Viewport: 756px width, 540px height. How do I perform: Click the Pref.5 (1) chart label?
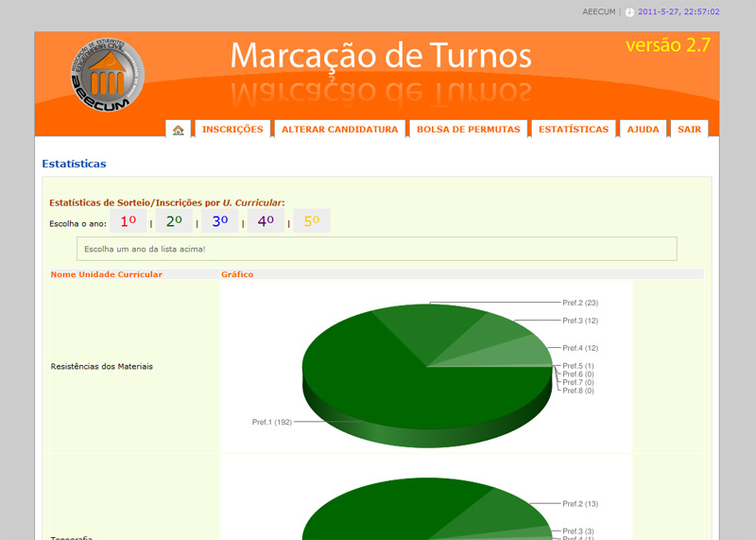point(578,366)
